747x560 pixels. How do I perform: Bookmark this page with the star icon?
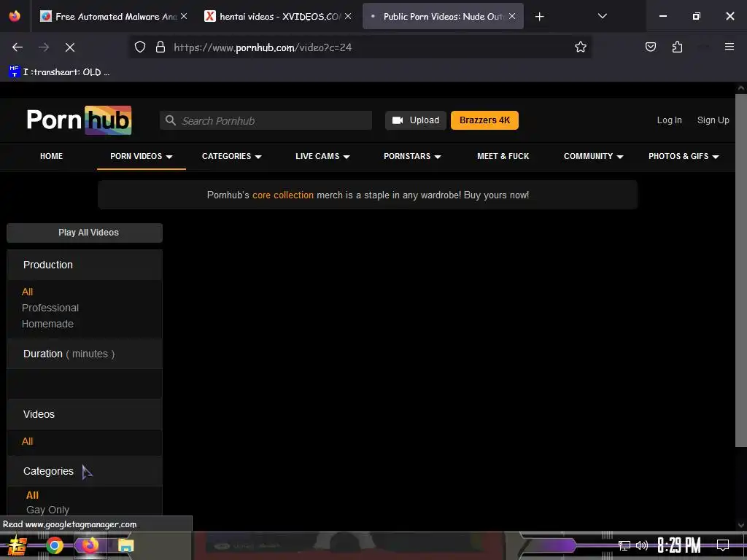(580, 47)
